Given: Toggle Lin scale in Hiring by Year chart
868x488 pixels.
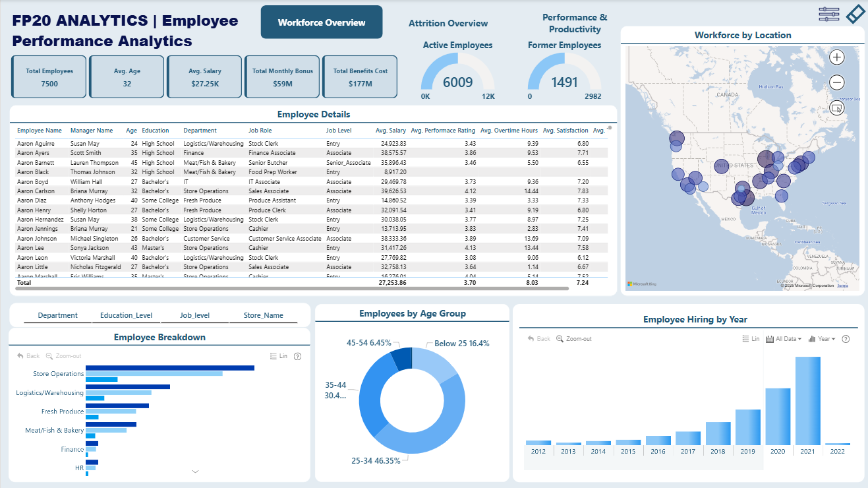Looking at the screenshot, I should point(751,339).
